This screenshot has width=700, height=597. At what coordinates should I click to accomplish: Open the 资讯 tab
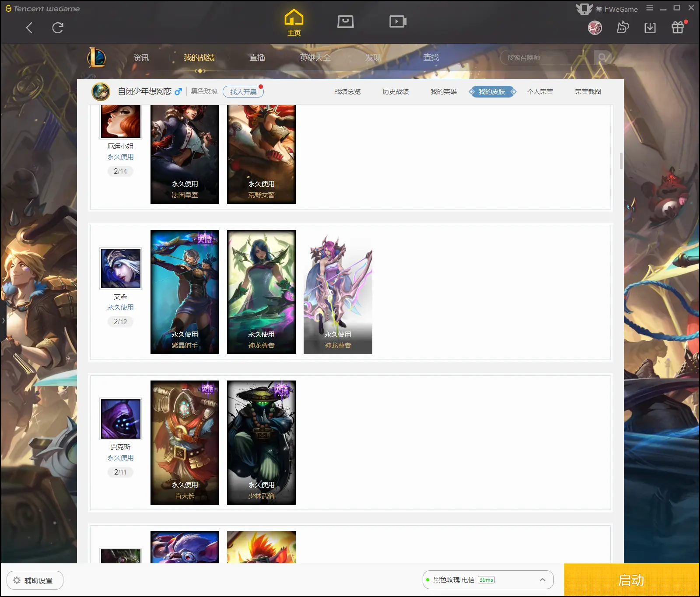coord(141,57)
